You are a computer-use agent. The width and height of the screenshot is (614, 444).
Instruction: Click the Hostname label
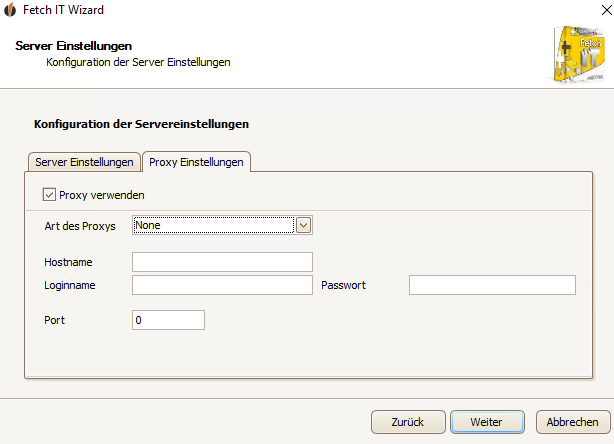coord(68,262)
